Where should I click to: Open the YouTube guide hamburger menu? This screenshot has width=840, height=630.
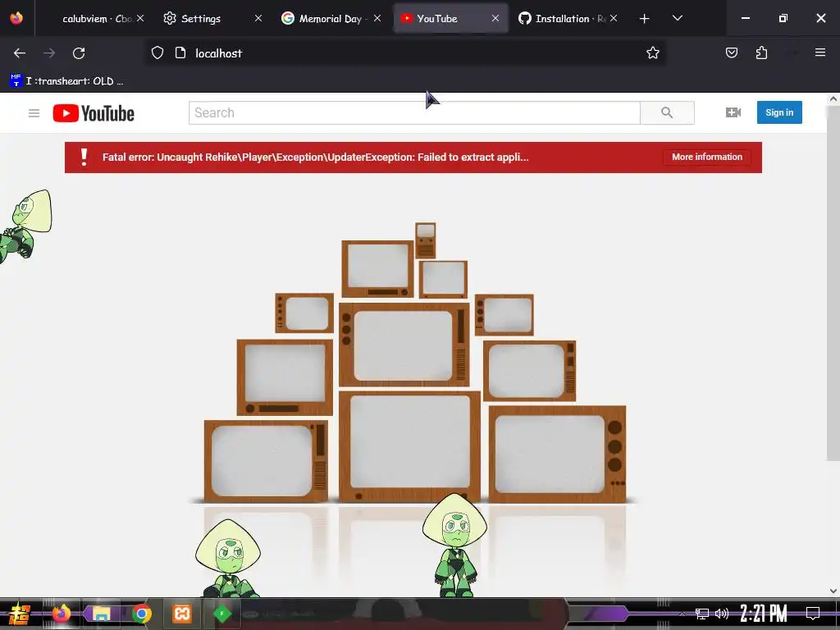(34, 113)
